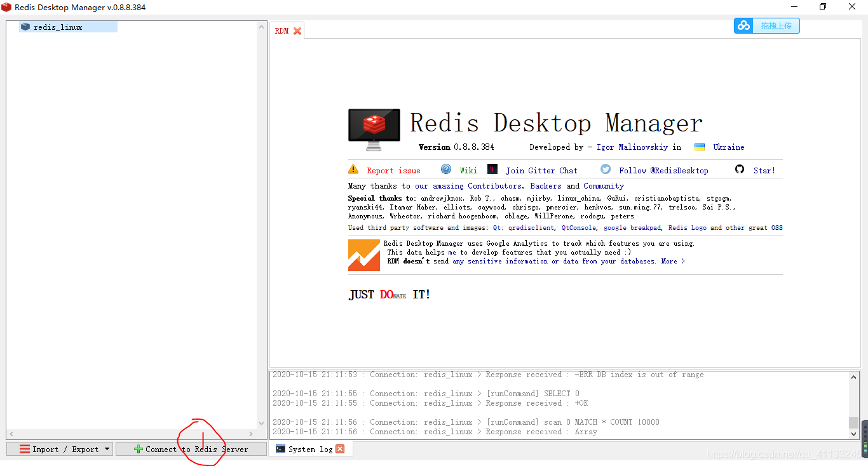Viewport: 868px width, 466px height.
Task: Click the blue cloud upload icon
Action: pos(743,25)
